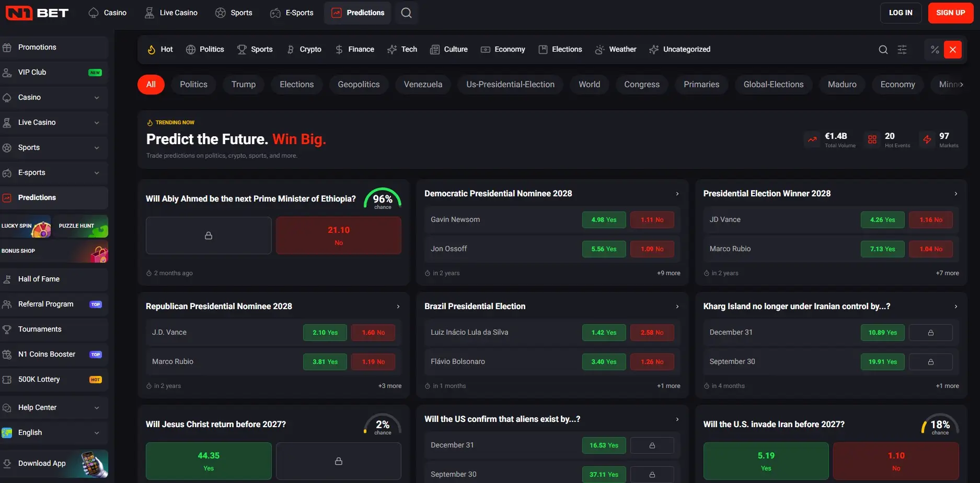Click the locked Yes option for Abiy Ahmed
This screenshot has width=980, height=483.
tap(209, 235)
